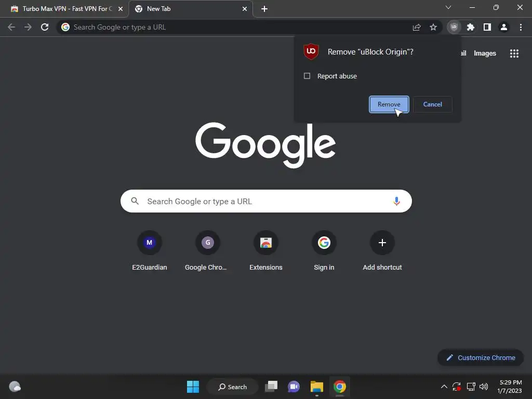Confirm removing uBlock Origin
532x399 pixels.
[x=389, y=104]
